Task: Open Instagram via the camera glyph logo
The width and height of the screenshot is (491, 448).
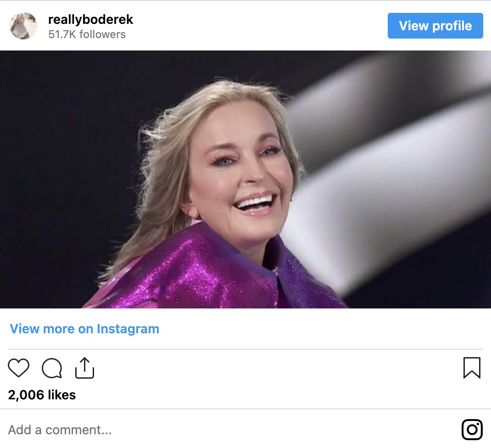Action: 472,430
